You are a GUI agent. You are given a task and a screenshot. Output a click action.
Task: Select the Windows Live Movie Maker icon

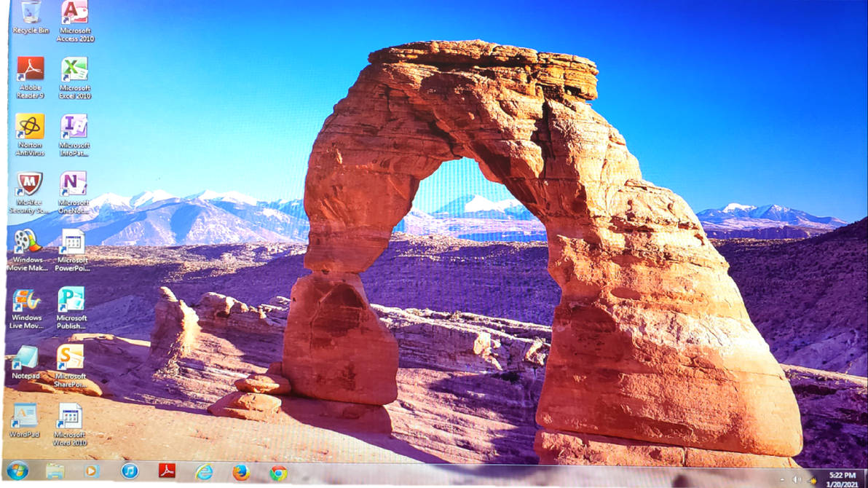(26, 309)
